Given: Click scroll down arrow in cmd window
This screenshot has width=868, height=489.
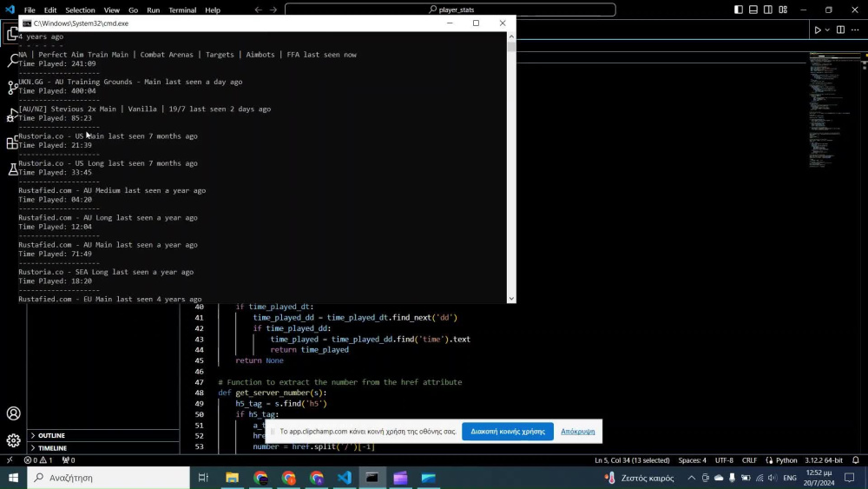Looking at the screenshot, I should [x=511, y=299].
